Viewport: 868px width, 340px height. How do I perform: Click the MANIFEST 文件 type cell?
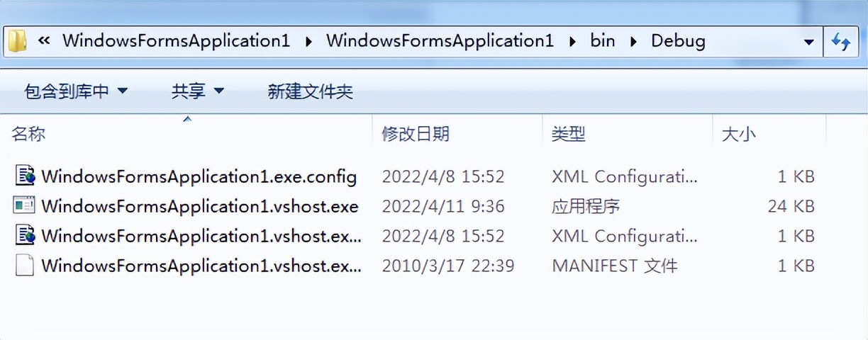[x=615, y=266]
